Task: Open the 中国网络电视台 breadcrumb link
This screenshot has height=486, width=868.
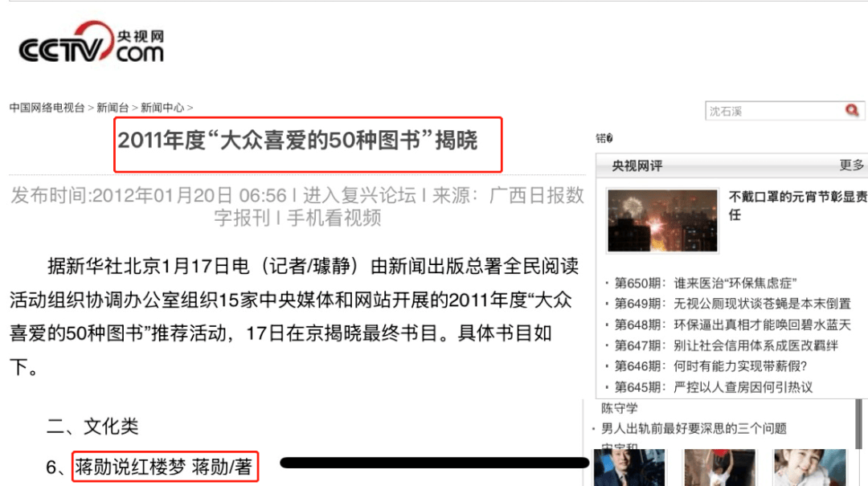Action: click(x=47, y=108)
